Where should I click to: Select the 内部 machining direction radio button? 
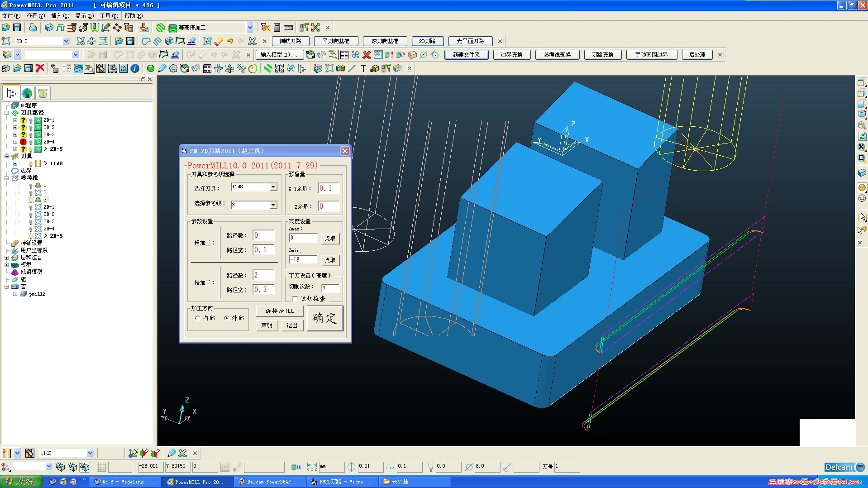pos(198,318)
